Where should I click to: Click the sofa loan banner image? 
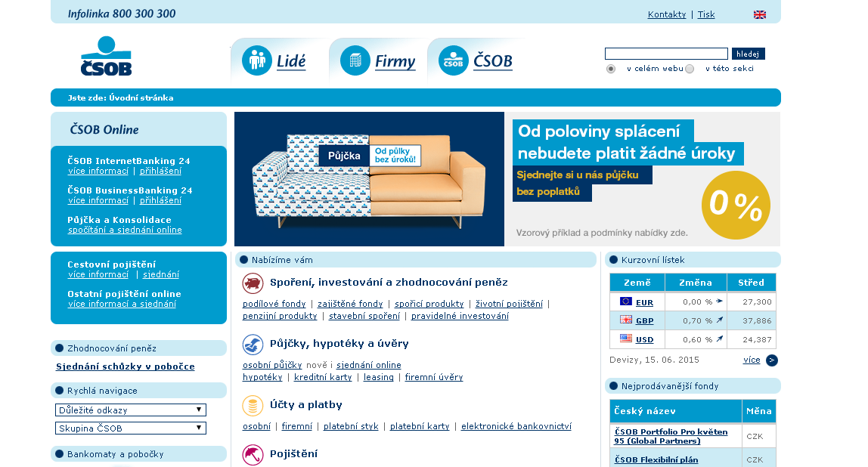[369, 179]
